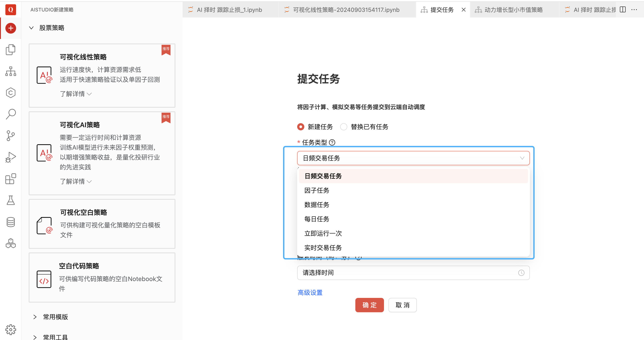Switch to 动力增长型小市值策略 tab

coord(513,10)
